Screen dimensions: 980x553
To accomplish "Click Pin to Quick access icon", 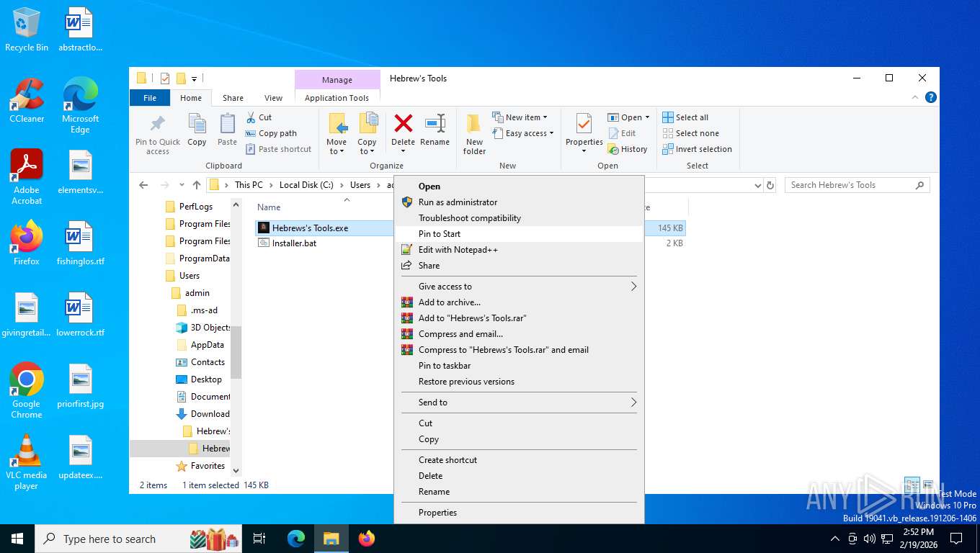I will [x=157, y=124].
